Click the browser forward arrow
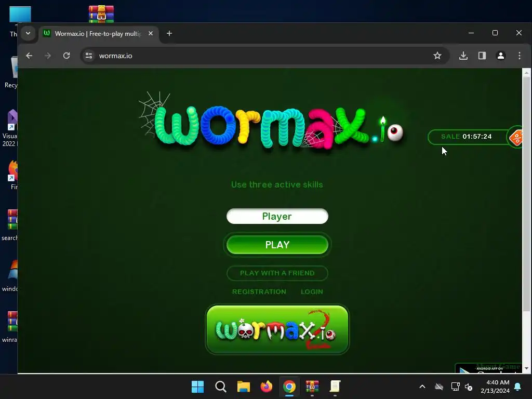 tap(48, 56)
